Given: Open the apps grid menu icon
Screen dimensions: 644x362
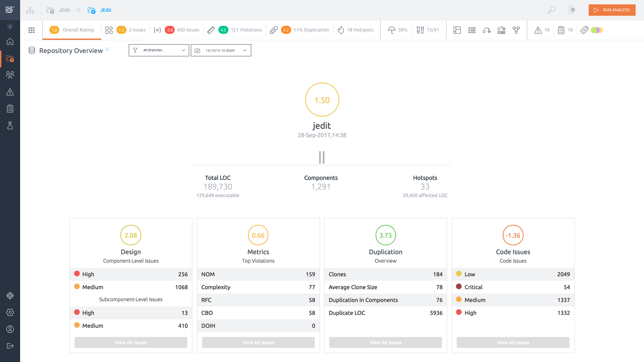Looking at the screenshot, I should point(32,30).
